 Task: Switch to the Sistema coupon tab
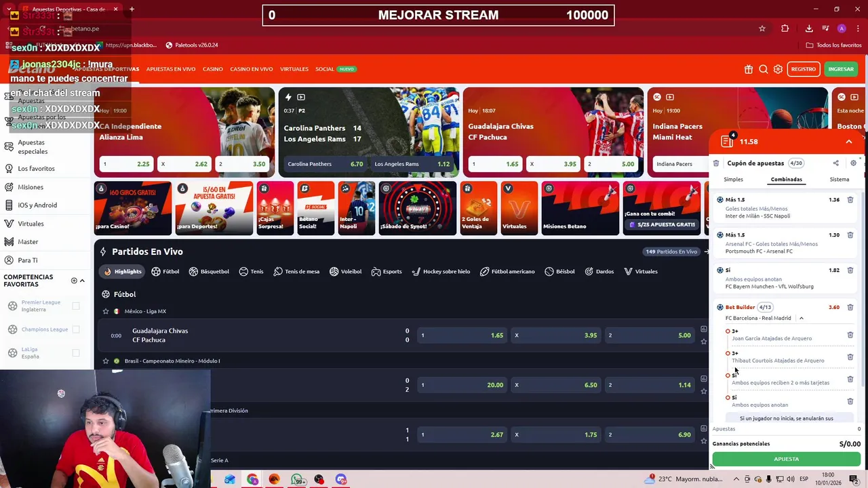839,180
